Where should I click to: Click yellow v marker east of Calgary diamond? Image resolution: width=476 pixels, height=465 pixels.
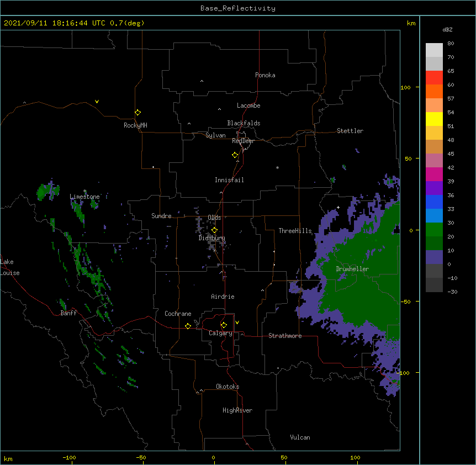click(237, 323)
